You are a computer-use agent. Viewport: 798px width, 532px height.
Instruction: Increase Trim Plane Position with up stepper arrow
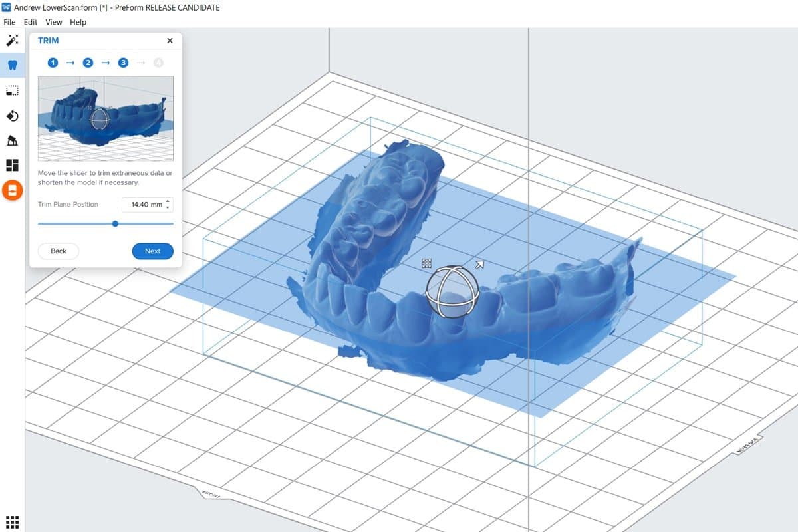pyautogui.click(x=168, y=201)
